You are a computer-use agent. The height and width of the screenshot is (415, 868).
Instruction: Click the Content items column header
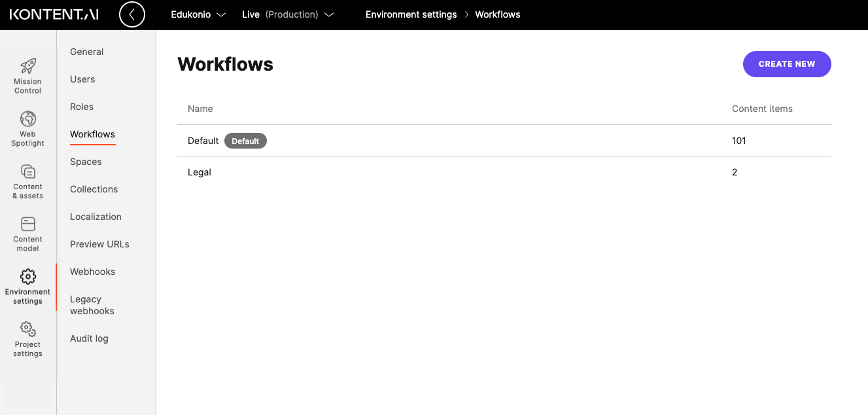click(x=762, y=108)
